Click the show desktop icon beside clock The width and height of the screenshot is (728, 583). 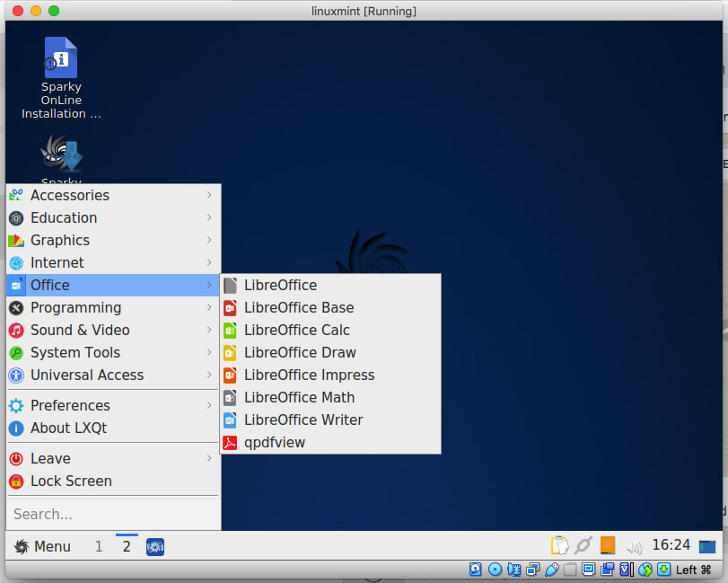coord(707,547)
